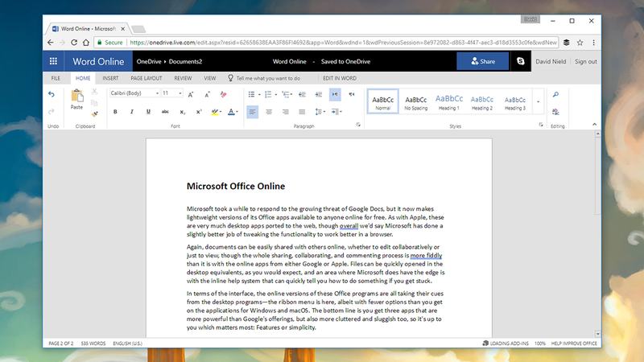Click the layered extension icon in Chrome
The width and height of the screenshot is (644, 362).
(567, 43)
